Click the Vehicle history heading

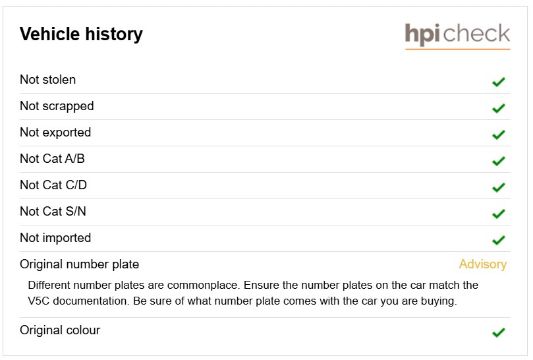[81, 34]
